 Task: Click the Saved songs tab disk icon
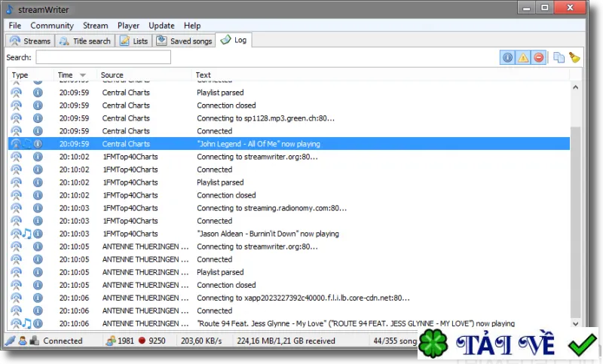161,41
